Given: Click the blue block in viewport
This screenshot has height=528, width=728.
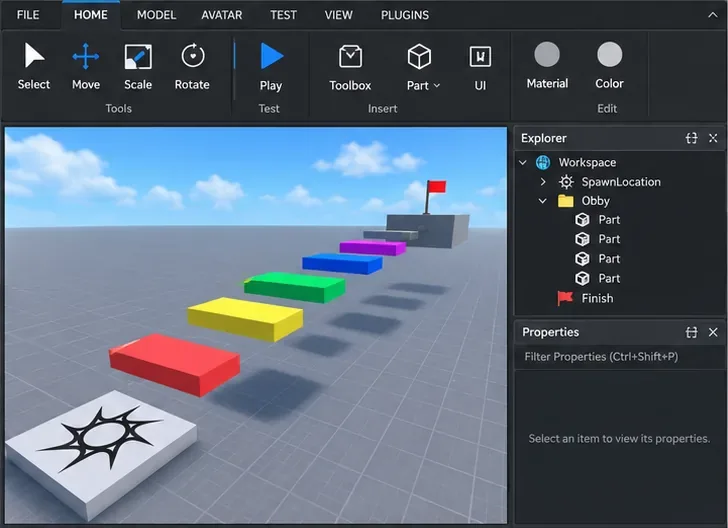Looking at the screenshot, I should point(342,263).
